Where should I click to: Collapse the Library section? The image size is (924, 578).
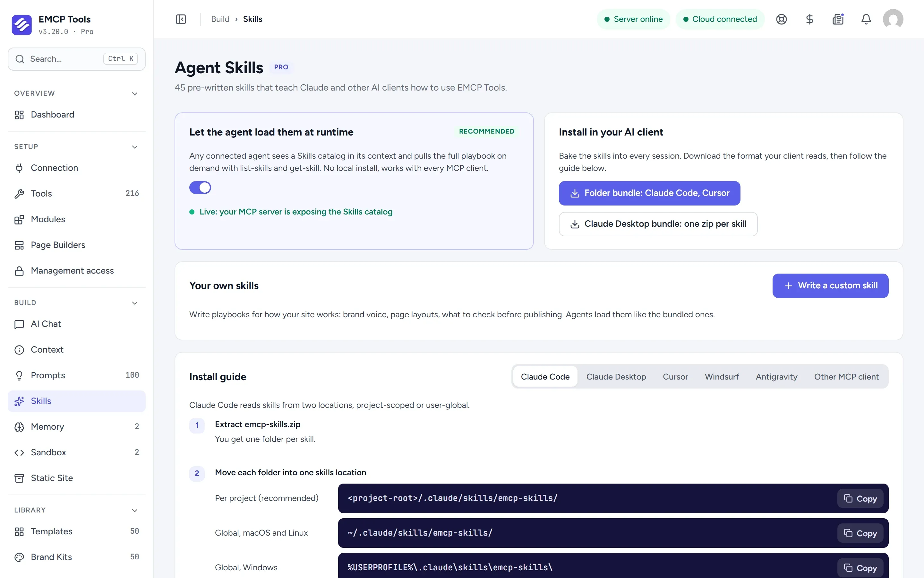tap(134, 510)
